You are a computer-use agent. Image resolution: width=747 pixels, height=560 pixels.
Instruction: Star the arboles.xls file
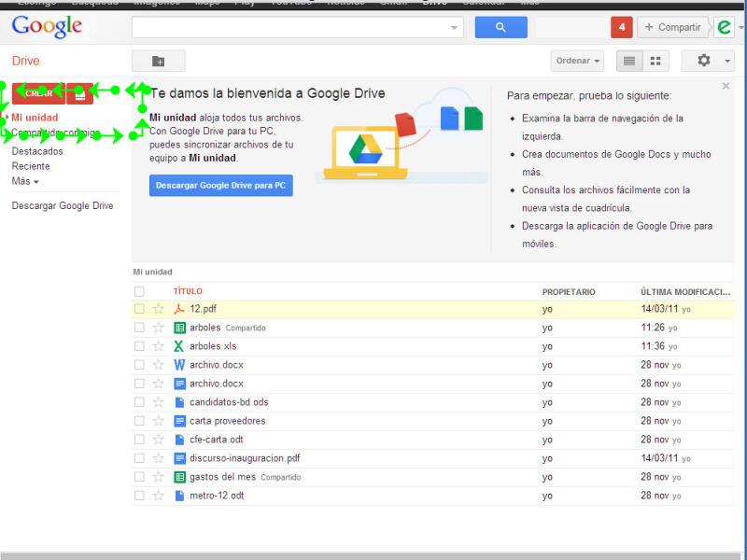click(158, 346)
